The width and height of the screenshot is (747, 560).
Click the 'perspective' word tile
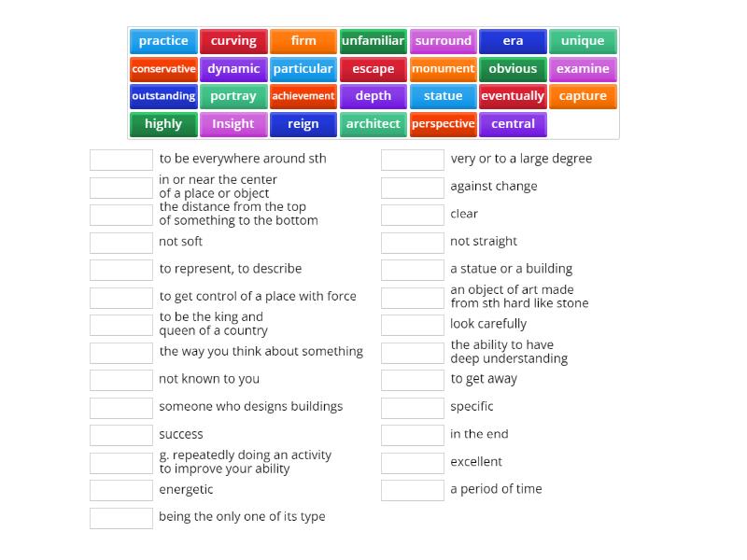(x=444, y=123)
